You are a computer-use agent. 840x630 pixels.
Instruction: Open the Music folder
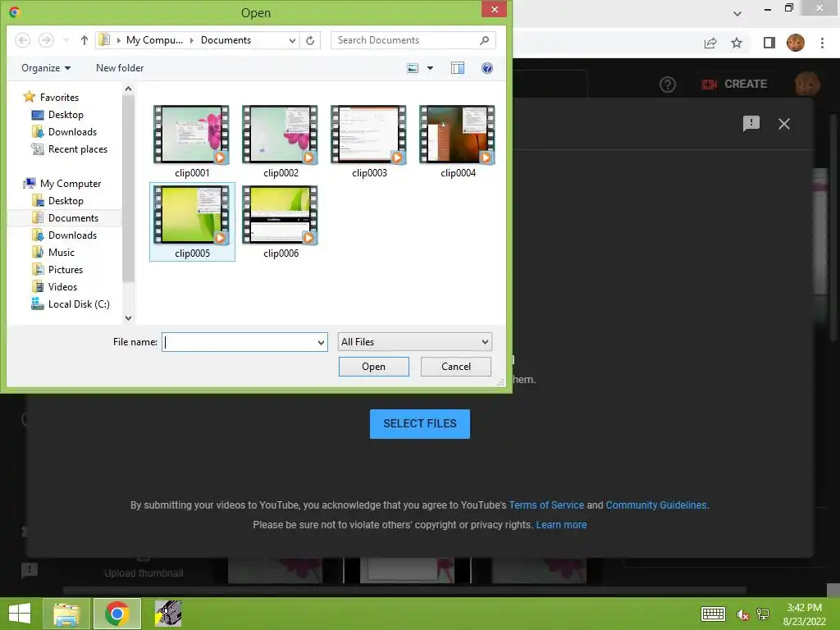(x=53, y=253)
